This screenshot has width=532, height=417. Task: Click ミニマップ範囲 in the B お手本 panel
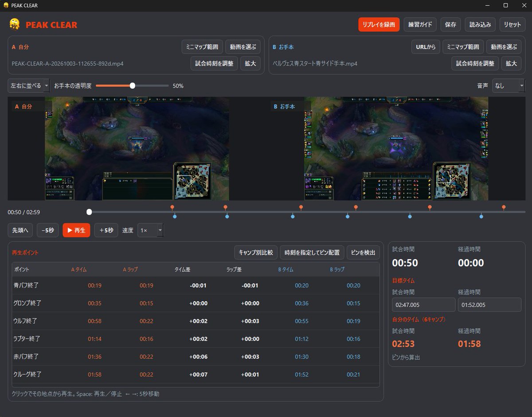coord(462,47)
